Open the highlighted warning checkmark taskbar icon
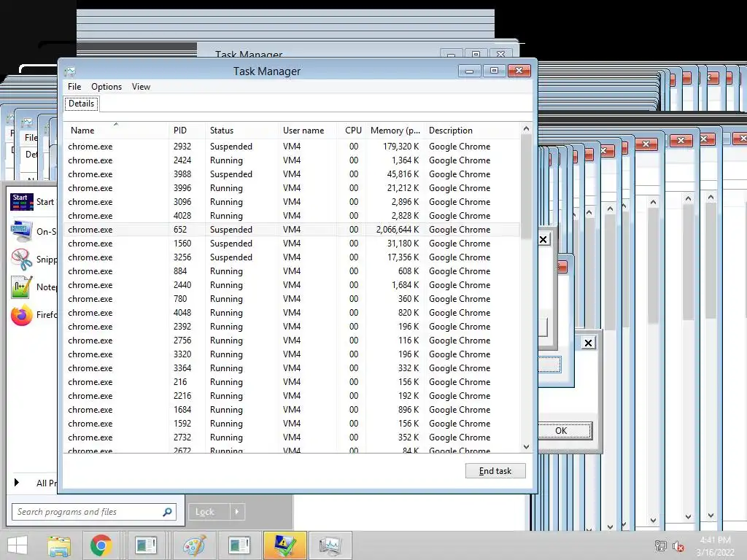Viewport: 747px width, 560px height. pos(285,545)
